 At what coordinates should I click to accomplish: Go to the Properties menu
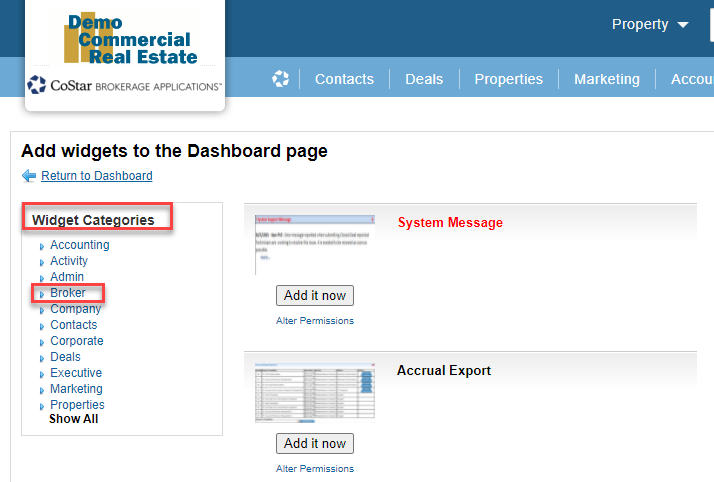508,79
